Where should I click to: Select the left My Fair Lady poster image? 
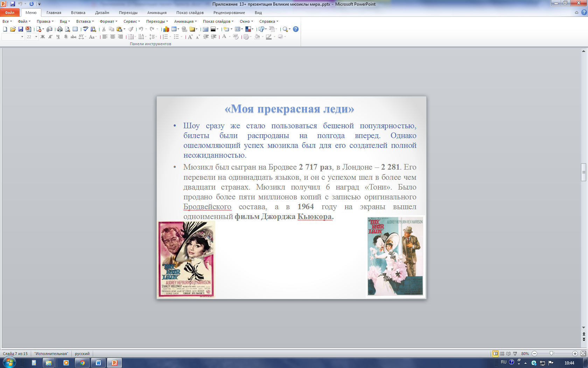(186, 259)
